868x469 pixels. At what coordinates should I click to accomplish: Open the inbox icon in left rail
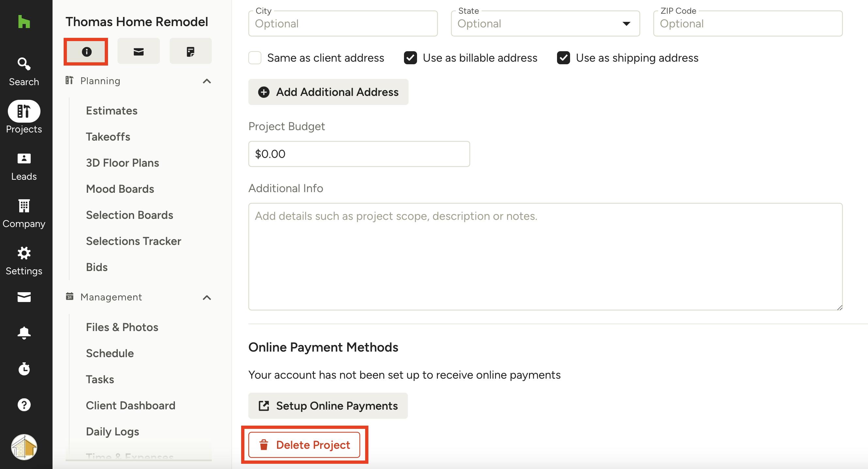(x=24, y=297)
